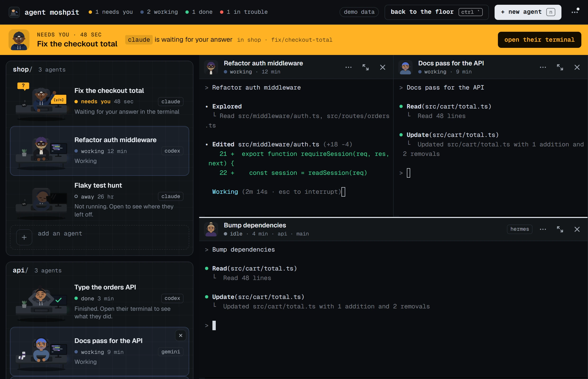Screen dimensions: 588x379
Task: Click the banner avatar for checkout total
Action: tap(19, 40)
